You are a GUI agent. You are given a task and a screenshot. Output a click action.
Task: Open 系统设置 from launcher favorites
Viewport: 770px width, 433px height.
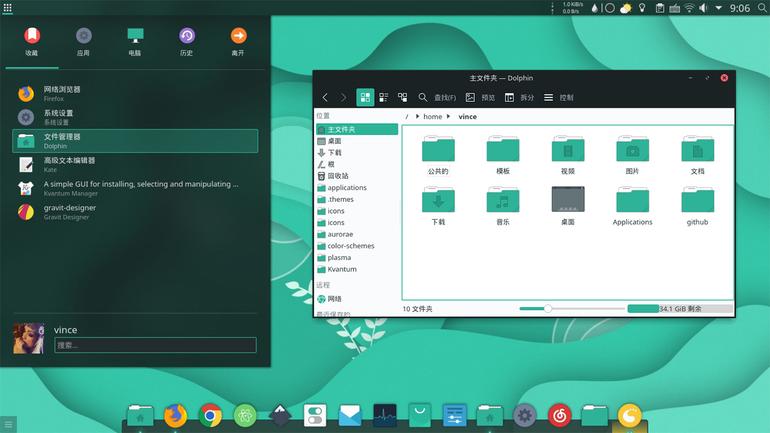point(135,117)
